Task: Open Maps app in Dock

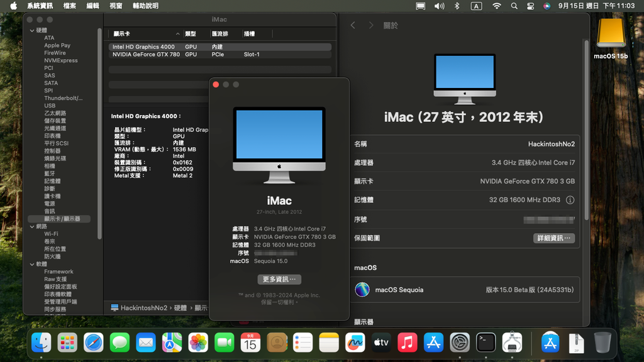Action: pyautogui.click(x=172, y=343)
